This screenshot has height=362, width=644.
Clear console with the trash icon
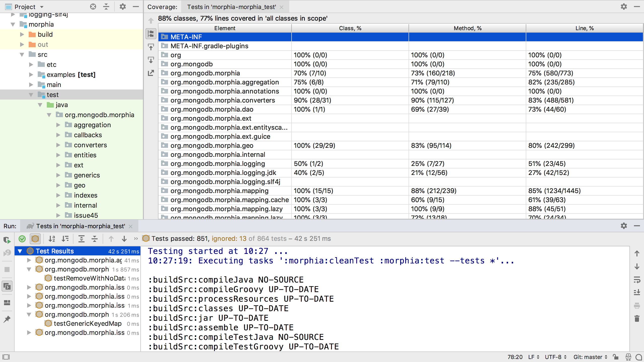point(637,319)
